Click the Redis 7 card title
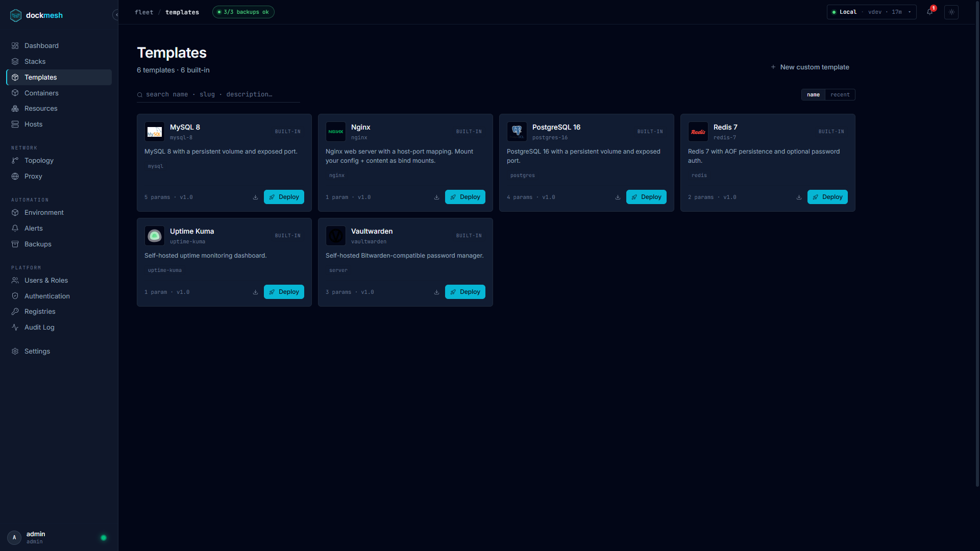 pyautogui.click(x=725, y=128)
